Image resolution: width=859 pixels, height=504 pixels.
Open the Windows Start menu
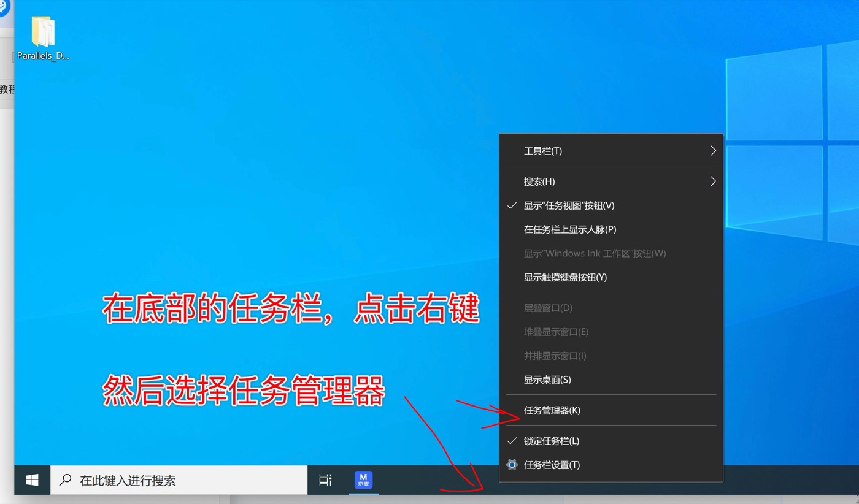click(x=33, y=480)
